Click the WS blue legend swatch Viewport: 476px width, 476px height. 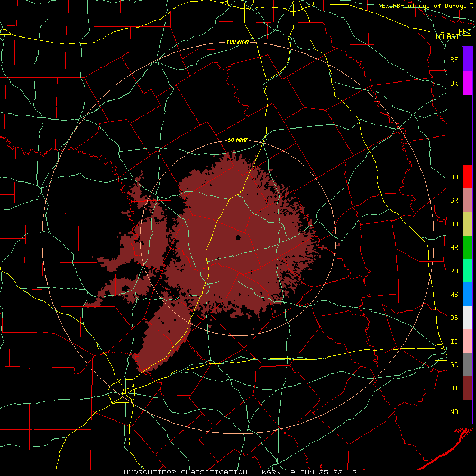pos(467,294)
